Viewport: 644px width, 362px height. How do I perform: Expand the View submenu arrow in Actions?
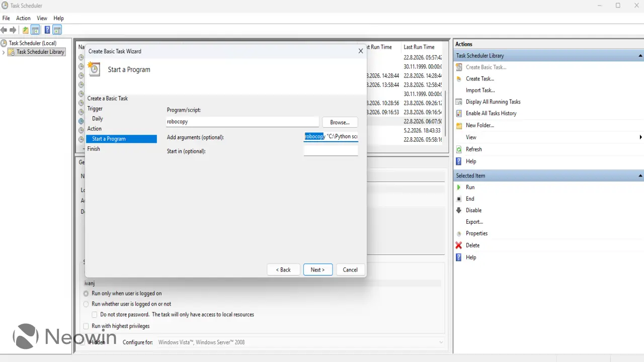tap(640, 137)
